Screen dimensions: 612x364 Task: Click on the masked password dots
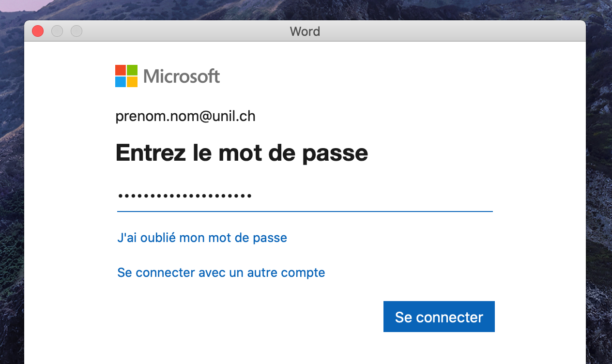tap(184, 197)
